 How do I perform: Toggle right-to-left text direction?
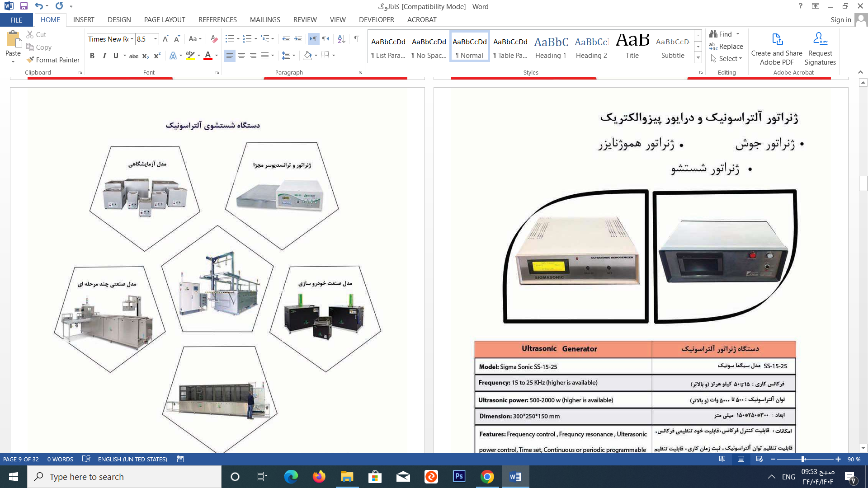click(x=325, y=39)
